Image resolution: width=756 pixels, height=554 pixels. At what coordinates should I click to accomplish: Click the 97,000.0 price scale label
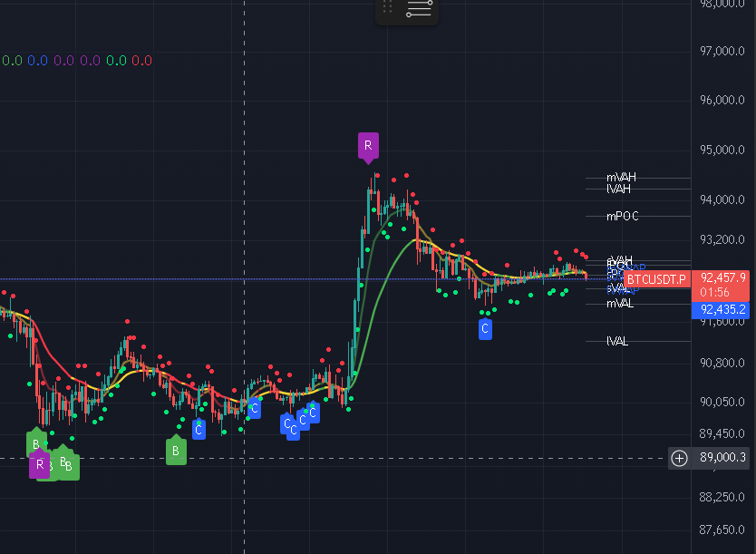coord(722,51)
